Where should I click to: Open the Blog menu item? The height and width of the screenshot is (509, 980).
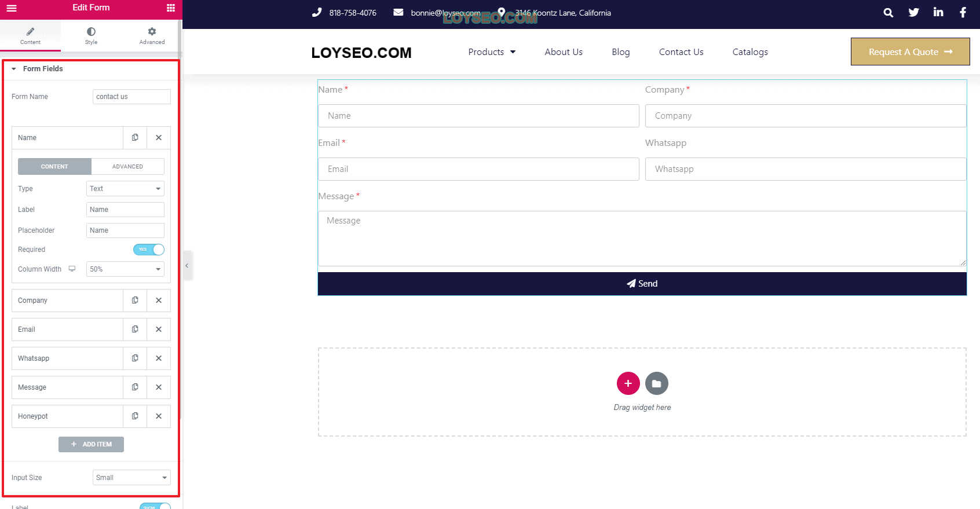click(620, 52)
